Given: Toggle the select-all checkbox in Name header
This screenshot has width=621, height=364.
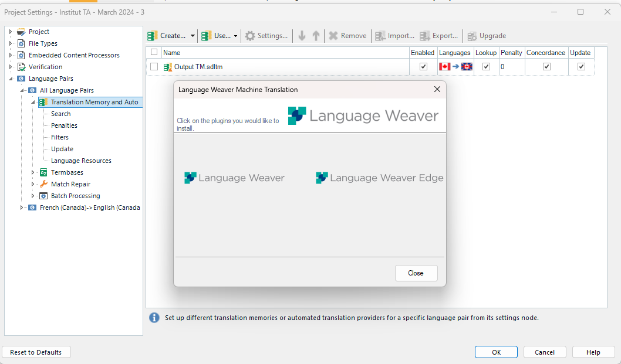Looking at the screenshot, I should 154,52.
